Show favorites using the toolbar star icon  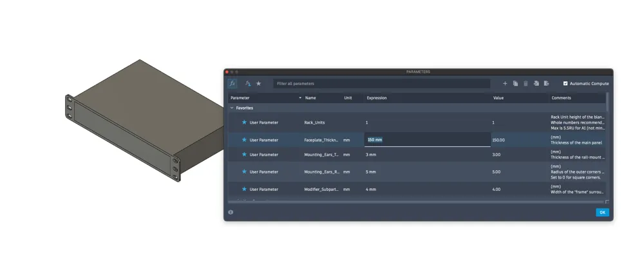[259, 84]
